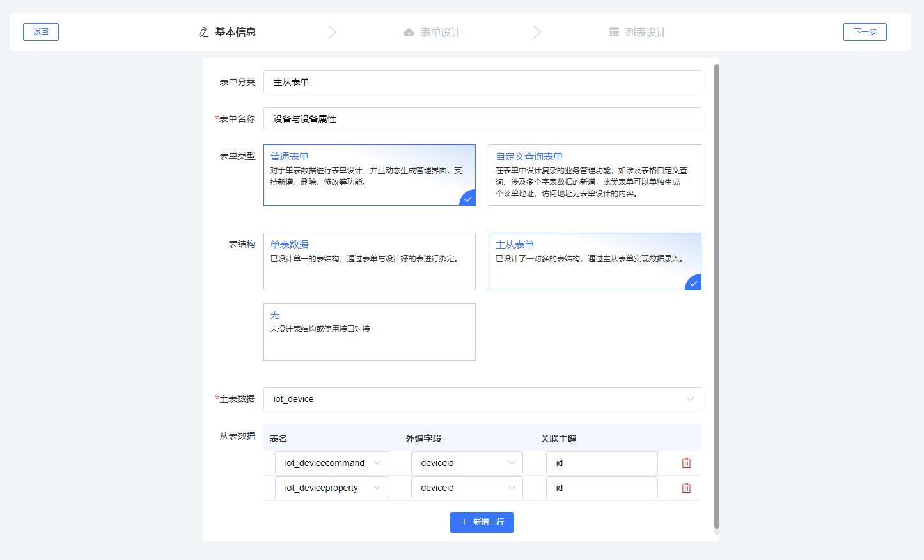
Task: Go to the 表单设计 step
Action: pos(440,33)
